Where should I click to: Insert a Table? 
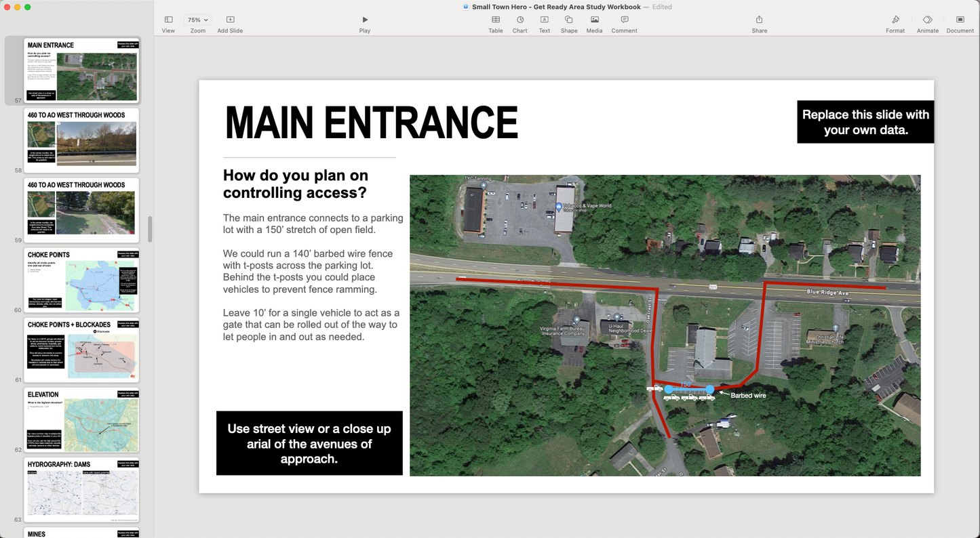[x=496, y=24]
